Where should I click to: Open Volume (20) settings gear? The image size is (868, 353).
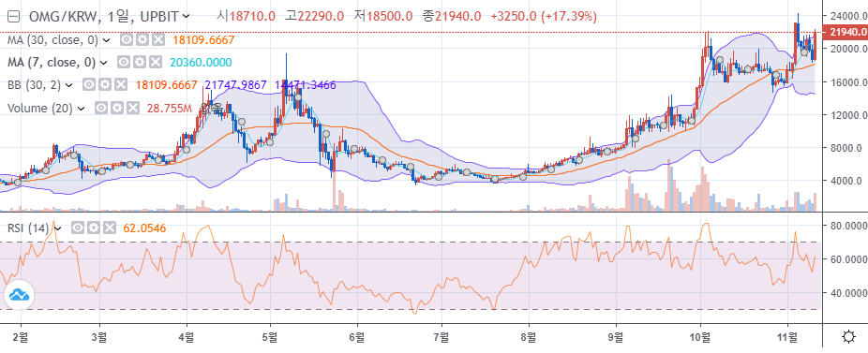(116, 109)
